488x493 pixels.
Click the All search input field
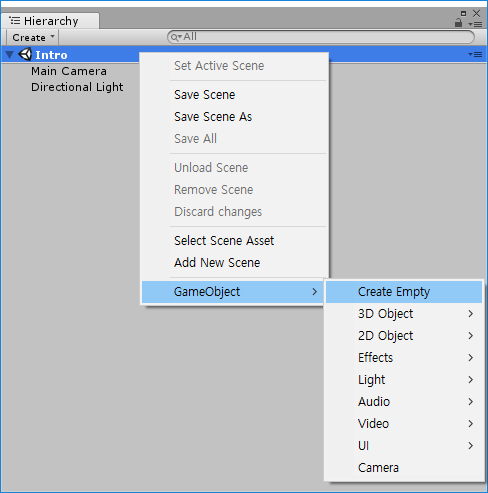coord(321,37)
